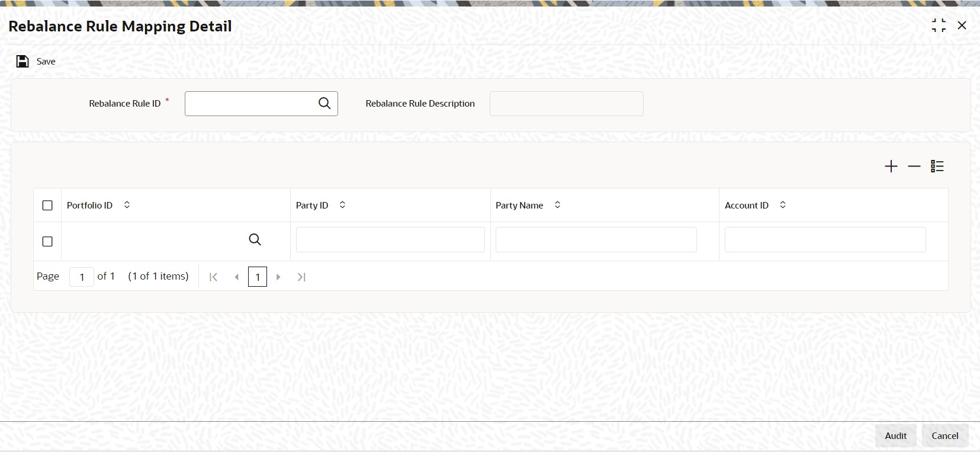Click the Save label in the toolbar
Viewport: 980px width, 452px height.
coord(46,62)
